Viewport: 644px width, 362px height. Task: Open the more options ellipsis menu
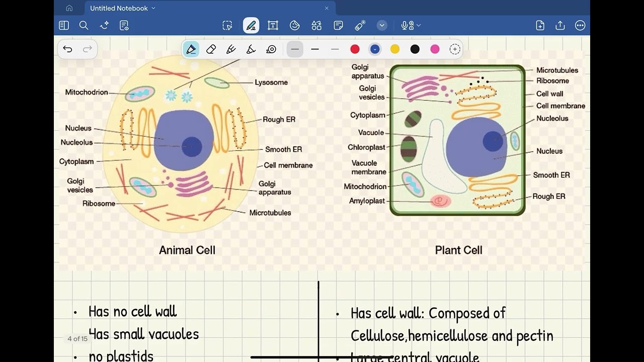tap(580, 25)
